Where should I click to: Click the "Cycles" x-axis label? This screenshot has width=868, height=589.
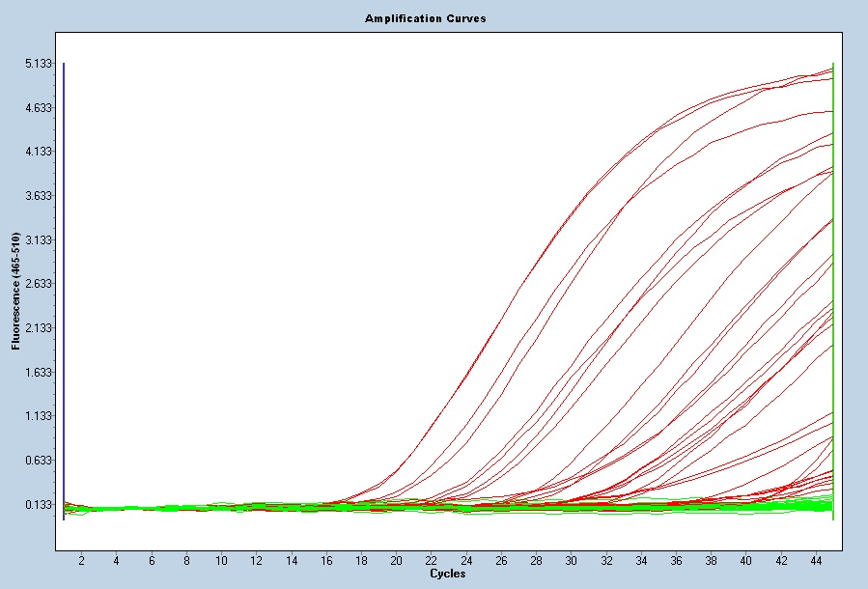click(447, 574)
